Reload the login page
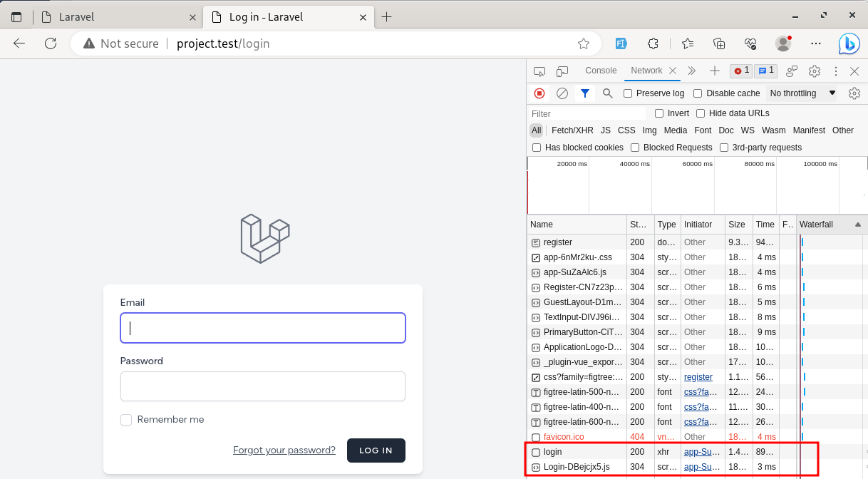This screenshot has height=479, width=868. coord(51,43)
